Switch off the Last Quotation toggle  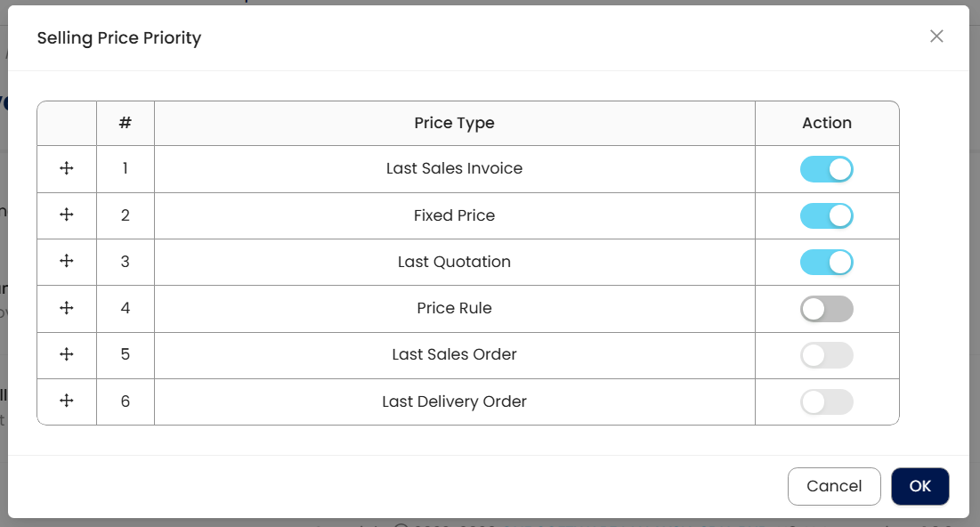[827, 262]
